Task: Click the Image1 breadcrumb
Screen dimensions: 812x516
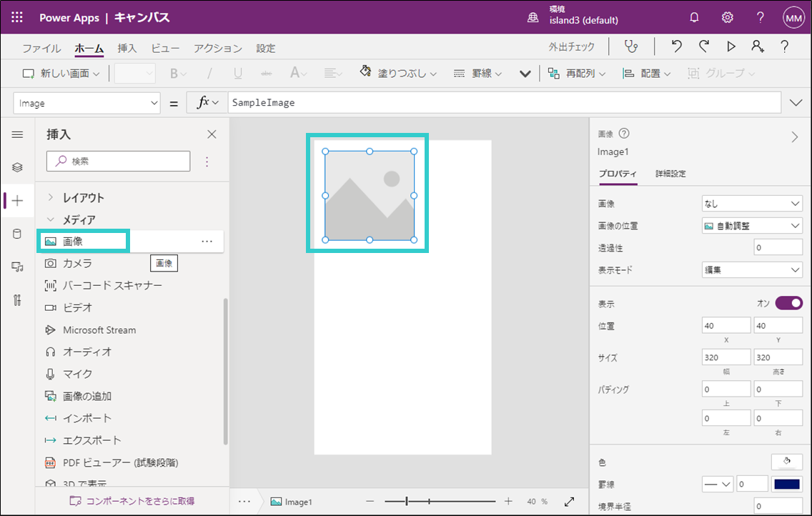Action: (291, 502)
